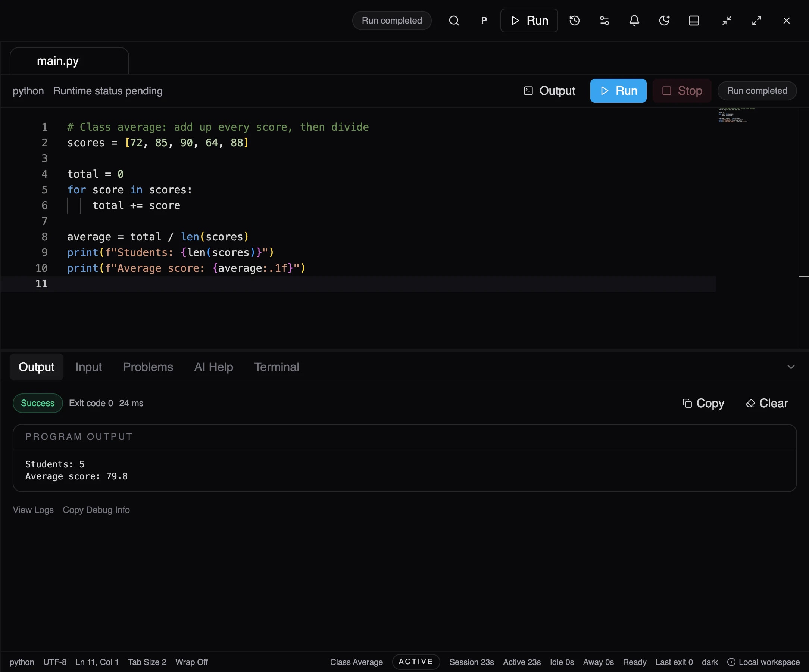This screenshot has height=672, width=809.
Task: Click Run in the top header
Action: coord(529,21)
